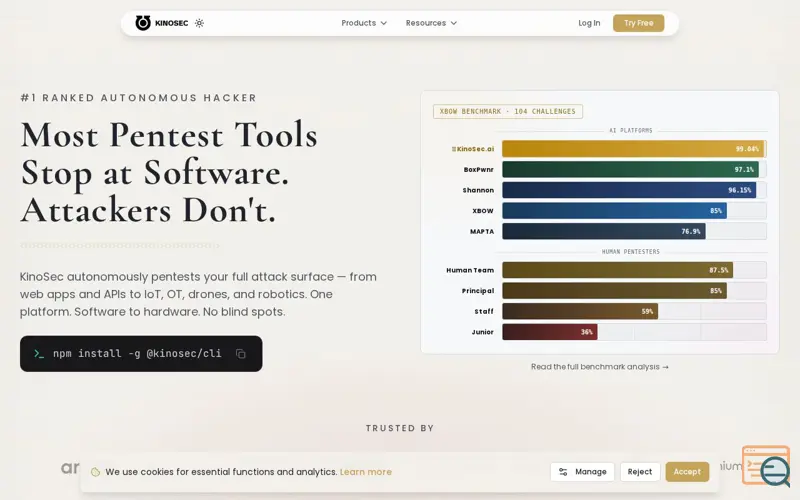This screenshot has height=500, width=800.
Task: Click the XBOW BENCHMARK 104 CHALLENGES badge
Action: [x=508, y=111]
